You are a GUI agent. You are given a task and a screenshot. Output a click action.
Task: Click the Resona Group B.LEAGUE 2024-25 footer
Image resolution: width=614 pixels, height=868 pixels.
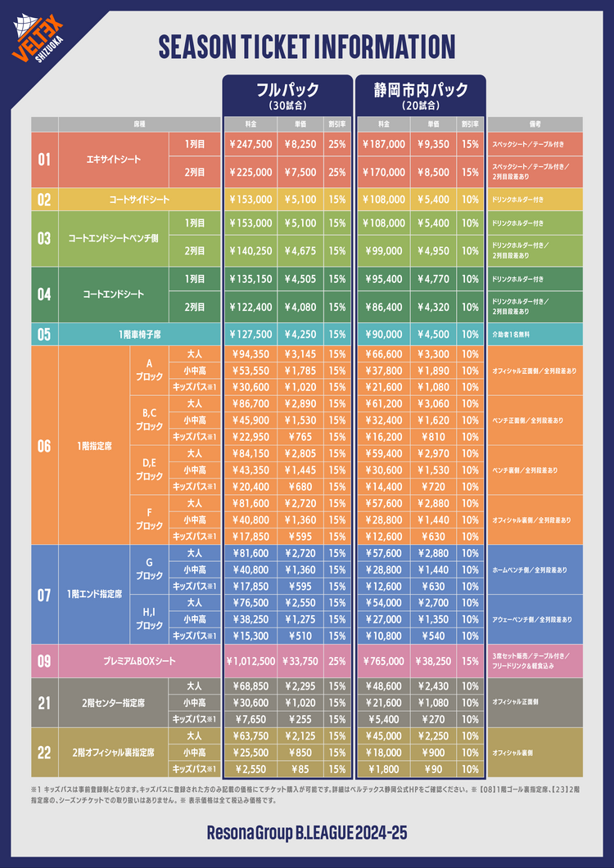306,833
